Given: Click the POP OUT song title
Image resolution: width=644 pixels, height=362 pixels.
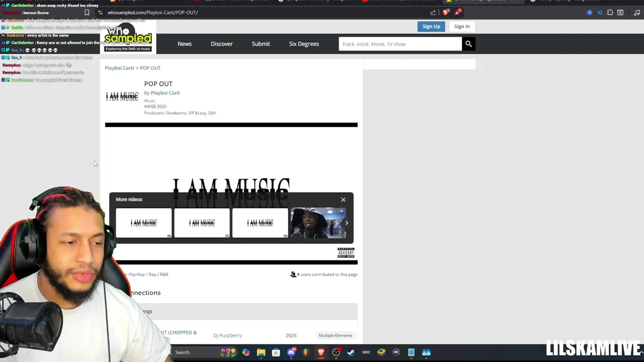Looking at the screenshot, I should click(x=158, y=84).
